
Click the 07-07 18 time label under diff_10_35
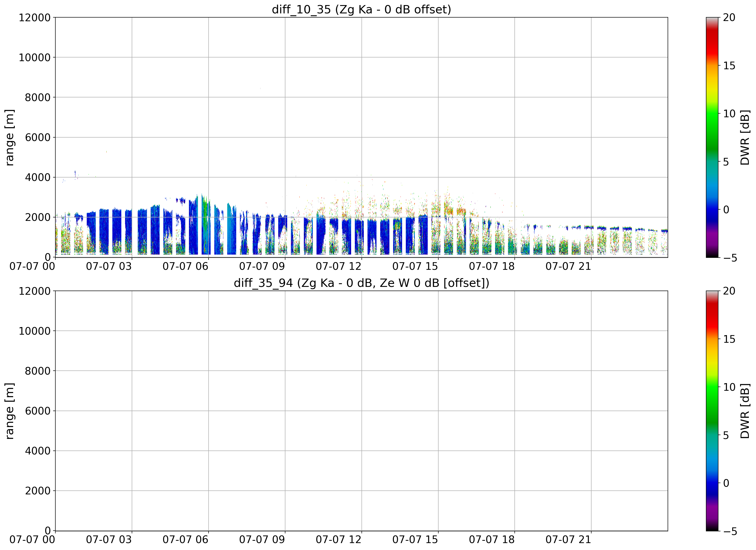pyautogui.click(x=492, y=267)
